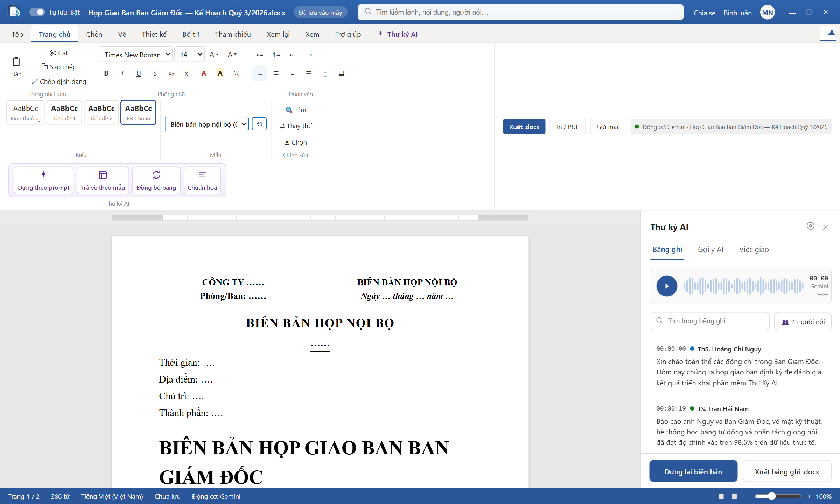This screenshot has height=504, width=840.
Task: Click Dựng theo prompt button
Action: pyautogui.click(x=44, y=180)
